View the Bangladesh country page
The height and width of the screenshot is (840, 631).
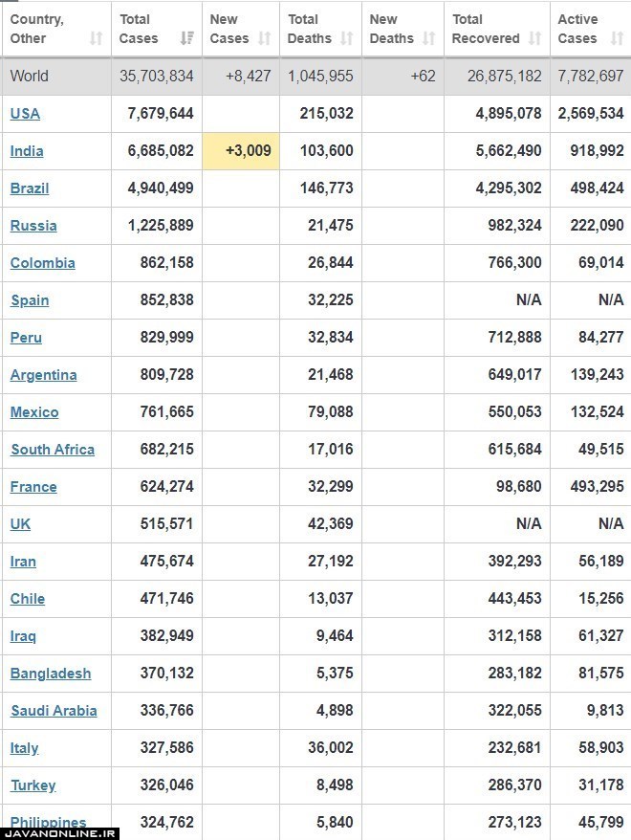51,674
